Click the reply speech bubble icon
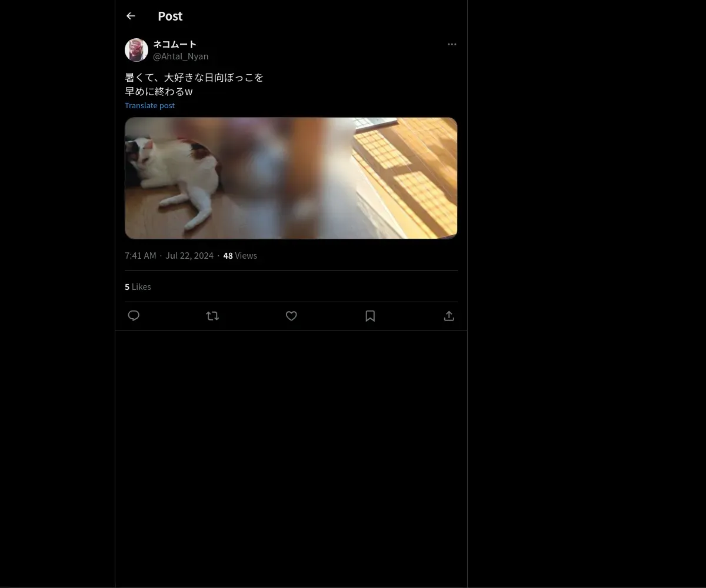Viewport: 706px width, 588px height. [x=134, y=316]
